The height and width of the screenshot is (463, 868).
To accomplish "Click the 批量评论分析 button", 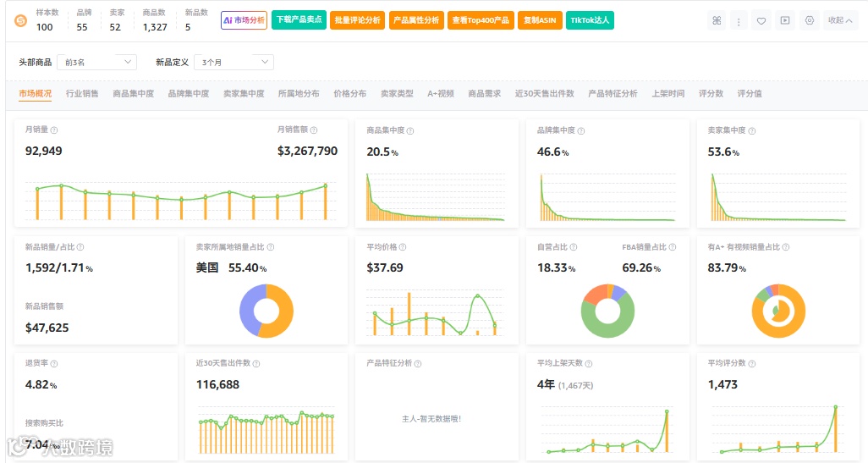I will 358,20.
